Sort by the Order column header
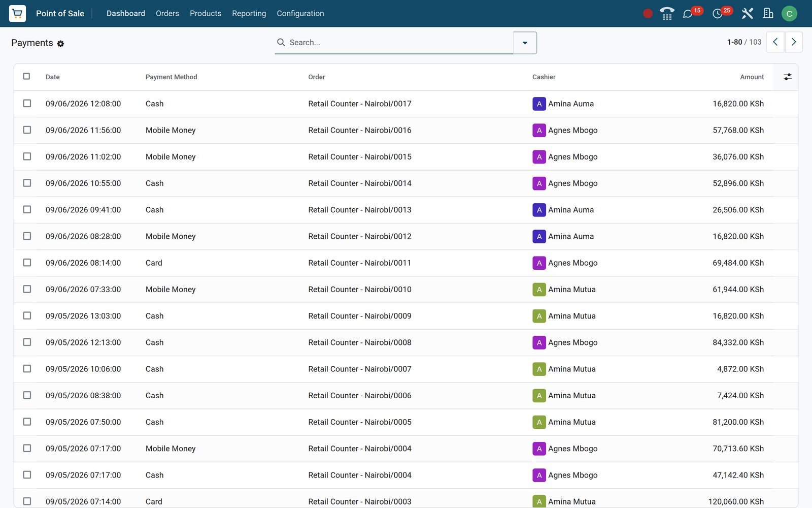Image resolution: width=812 pixels, height=508 pixels. coord(317,77)
